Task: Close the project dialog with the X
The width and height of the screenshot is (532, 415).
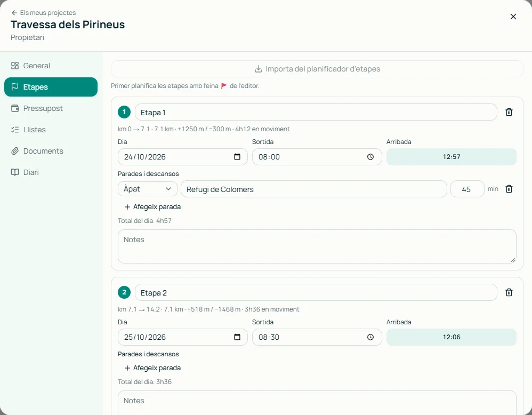Action: point(513,17)
